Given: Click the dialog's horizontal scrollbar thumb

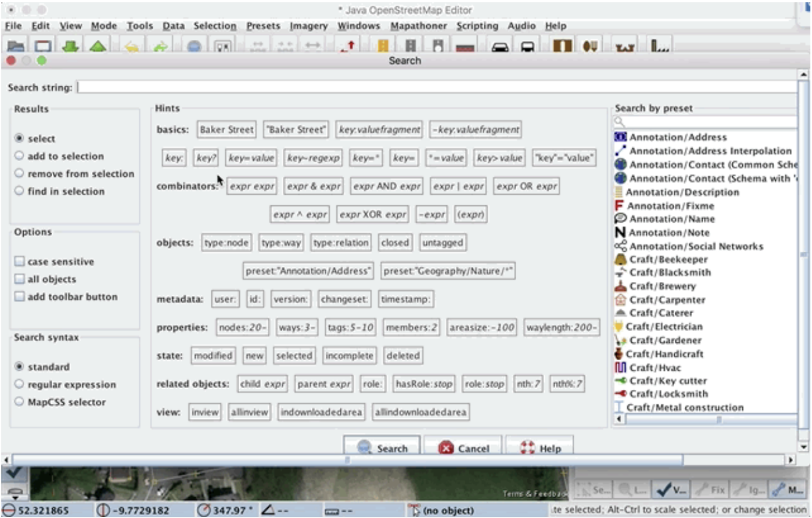Looking at the screenshot, I should click(x=348, y=459).
